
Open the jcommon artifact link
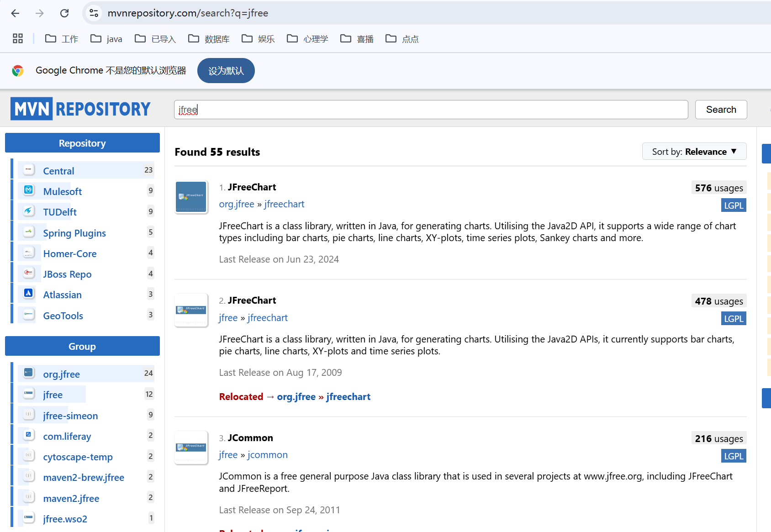click(268, 455)
